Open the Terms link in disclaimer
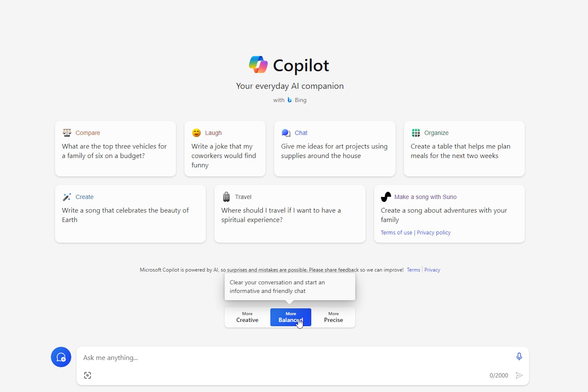The height and width of the screenshot is (392, 588). pyautogui.click(x=413, y=270)
